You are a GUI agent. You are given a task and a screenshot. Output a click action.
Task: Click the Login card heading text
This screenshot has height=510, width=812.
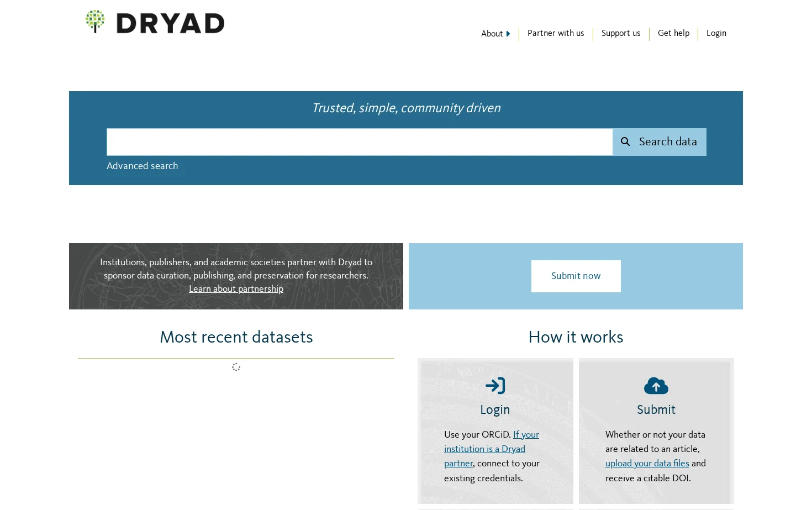[495, 409]
